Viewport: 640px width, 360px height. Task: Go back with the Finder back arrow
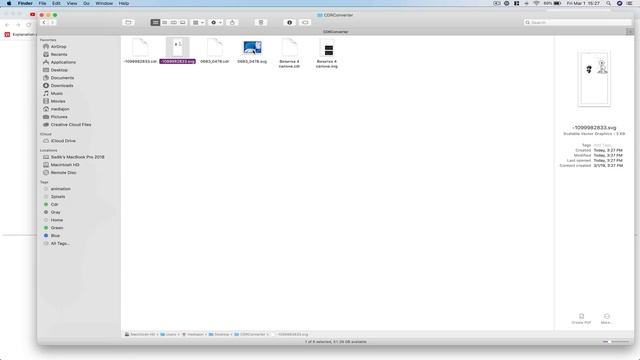44,22
